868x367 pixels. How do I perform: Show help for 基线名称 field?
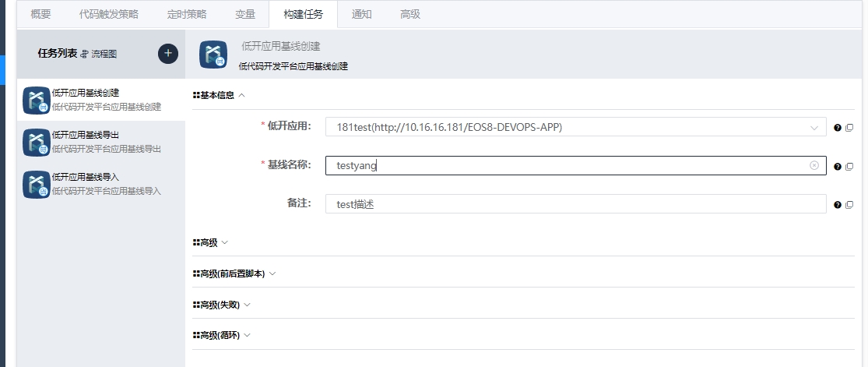pyautogui.click(x=838, y=166)
